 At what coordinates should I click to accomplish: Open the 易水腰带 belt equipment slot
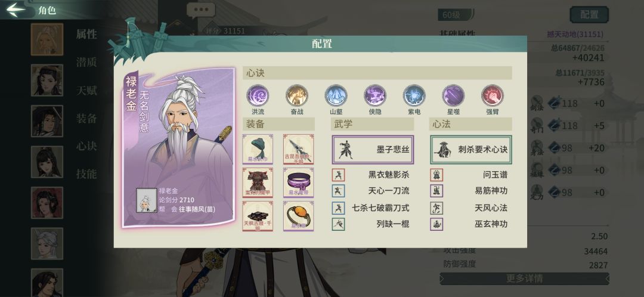299,183
